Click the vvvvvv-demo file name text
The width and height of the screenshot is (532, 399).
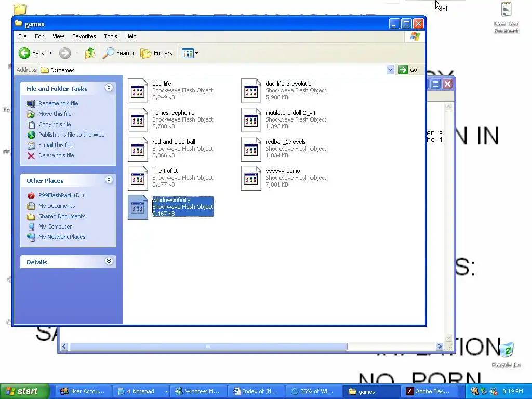[283, 171]
